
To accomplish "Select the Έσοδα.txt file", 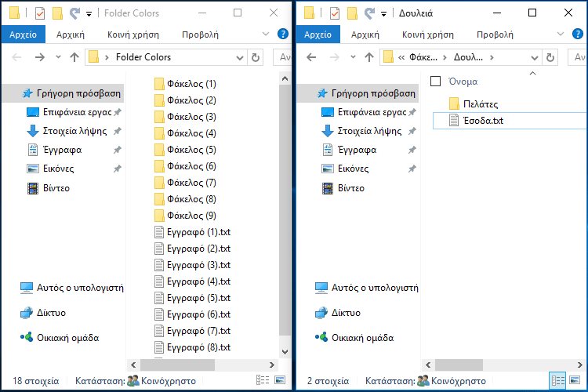I will (x=482, y=120).
